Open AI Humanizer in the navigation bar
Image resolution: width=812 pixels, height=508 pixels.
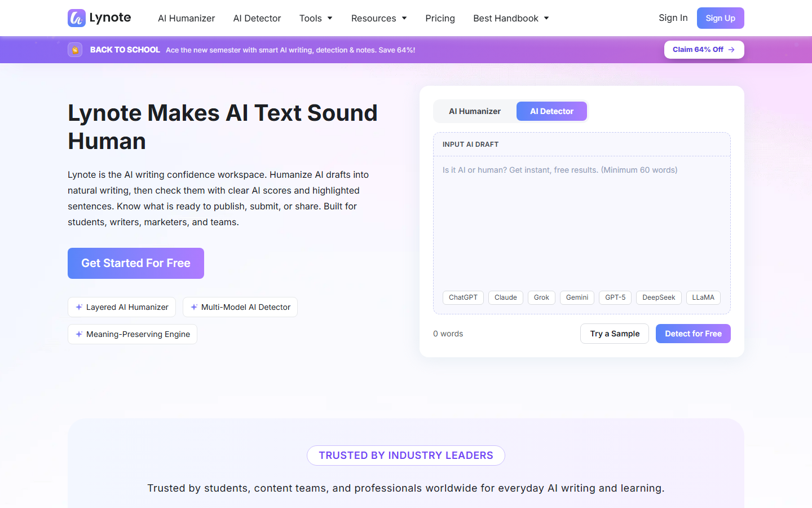click(186, 18)
